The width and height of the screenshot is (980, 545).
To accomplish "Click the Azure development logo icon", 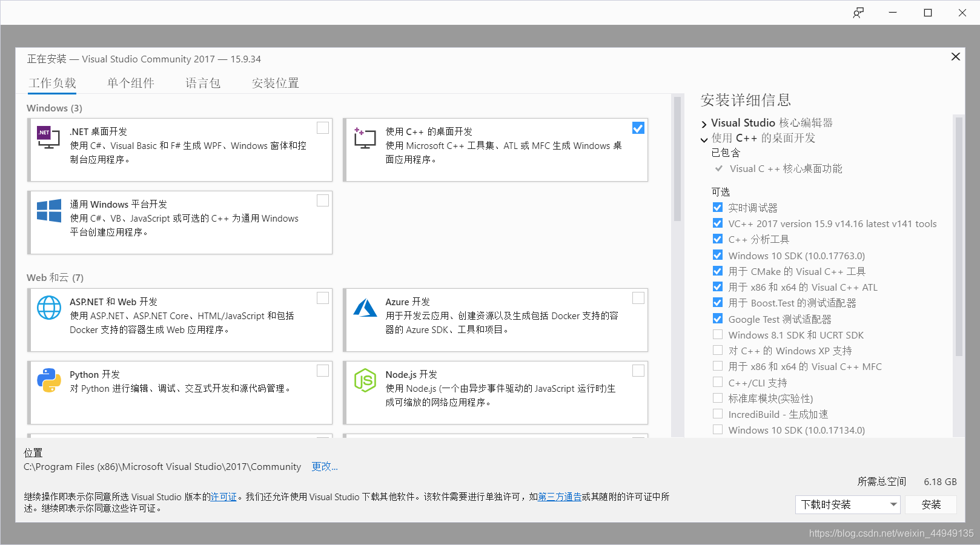I will [x=365, y=308].
